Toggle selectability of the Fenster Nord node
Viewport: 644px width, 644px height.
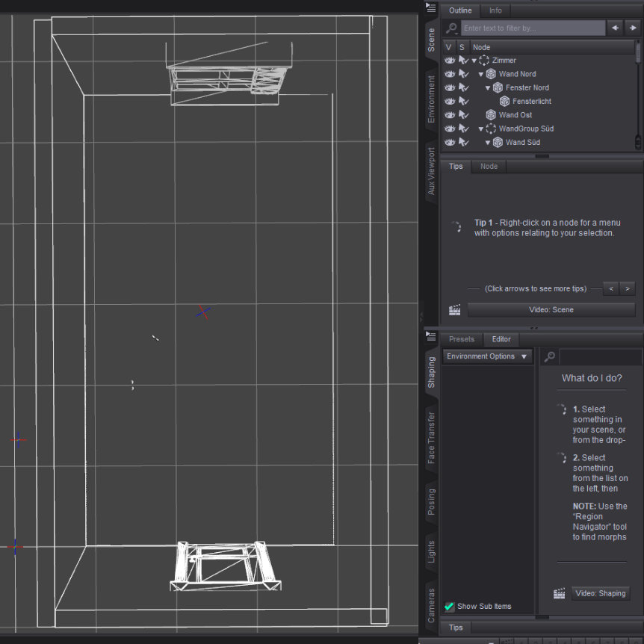coord(464,87)
